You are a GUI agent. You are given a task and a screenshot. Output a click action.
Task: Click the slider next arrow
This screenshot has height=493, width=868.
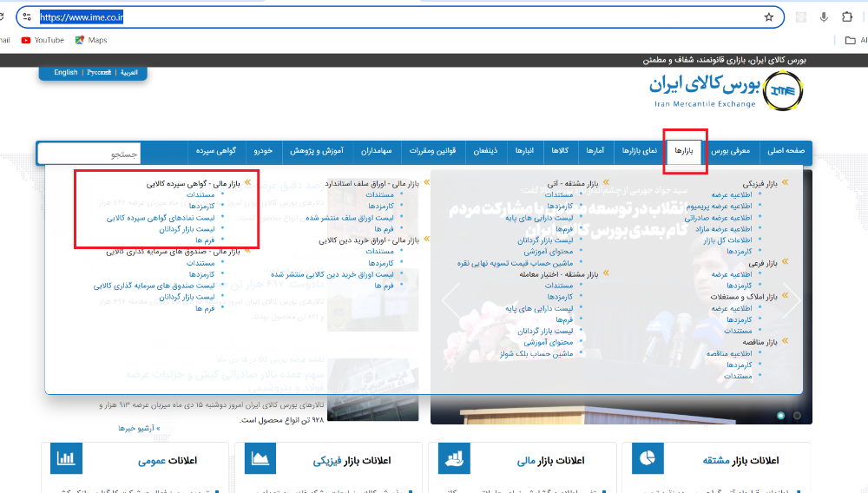coord(792,300)
